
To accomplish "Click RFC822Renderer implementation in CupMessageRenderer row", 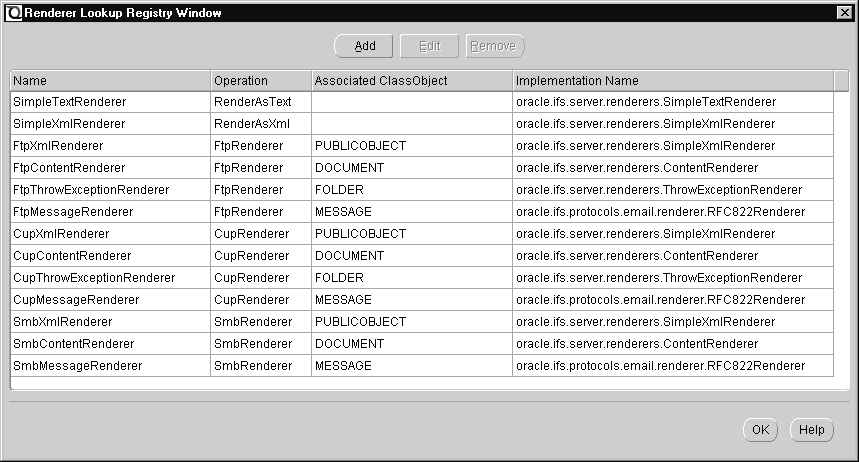I will pyautogui.click(x=673, y=300).
